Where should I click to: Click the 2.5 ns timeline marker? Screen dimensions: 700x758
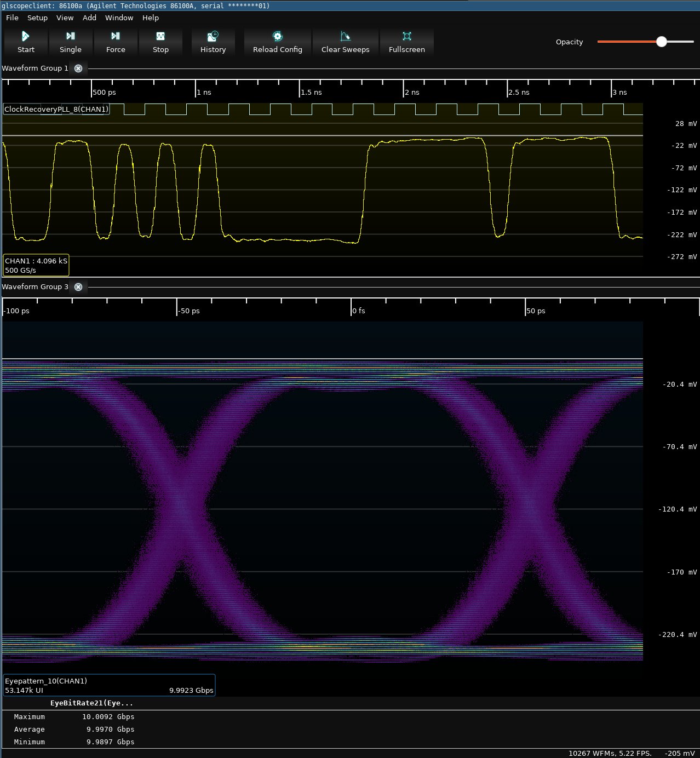point(519,92)
